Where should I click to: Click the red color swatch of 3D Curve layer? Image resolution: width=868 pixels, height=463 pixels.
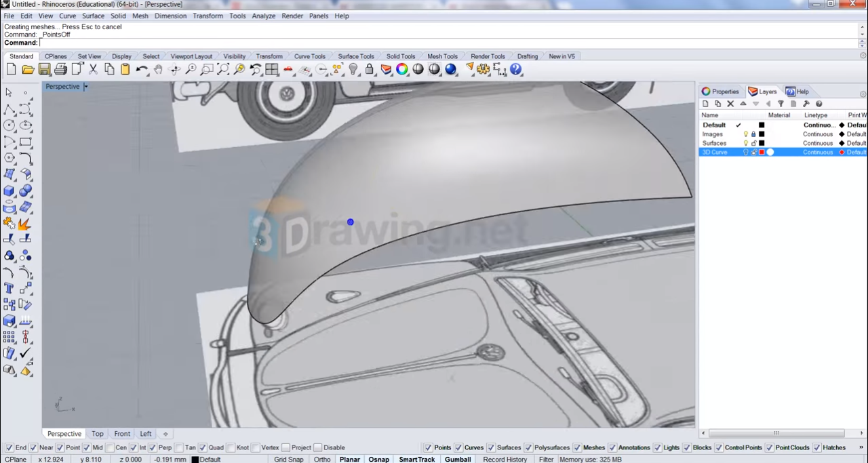(x=762, y=153)
